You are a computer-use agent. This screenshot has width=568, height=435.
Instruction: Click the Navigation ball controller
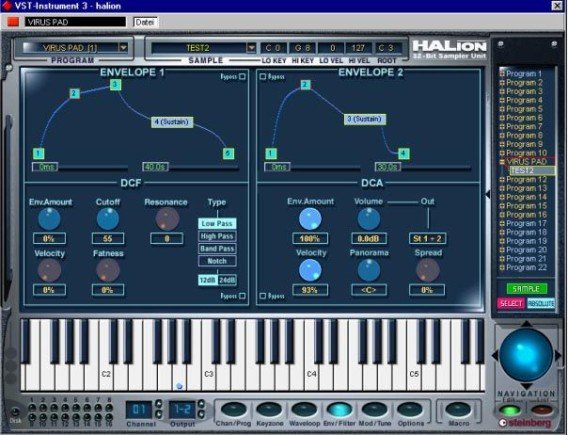click(x=526, y=355)
